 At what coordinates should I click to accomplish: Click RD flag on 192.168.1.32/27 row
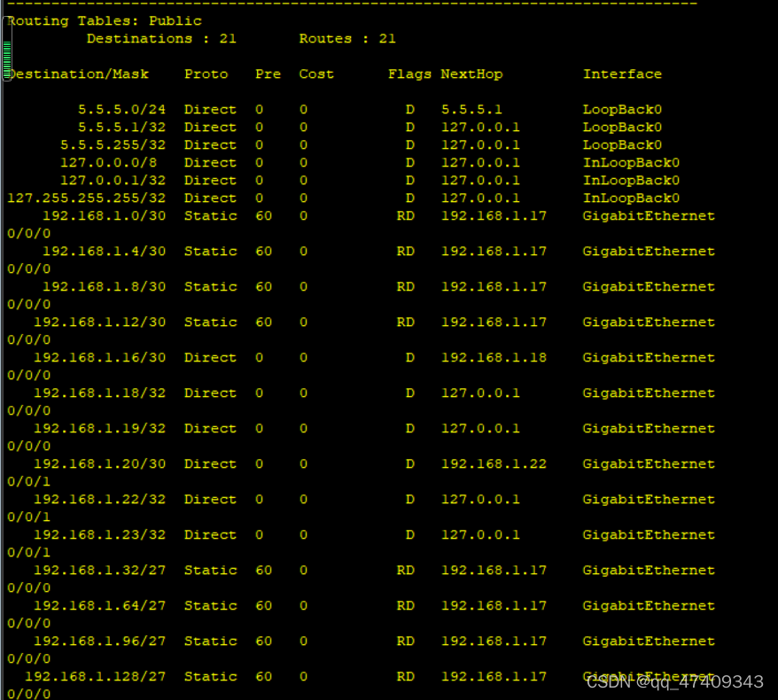coord(405,570)
